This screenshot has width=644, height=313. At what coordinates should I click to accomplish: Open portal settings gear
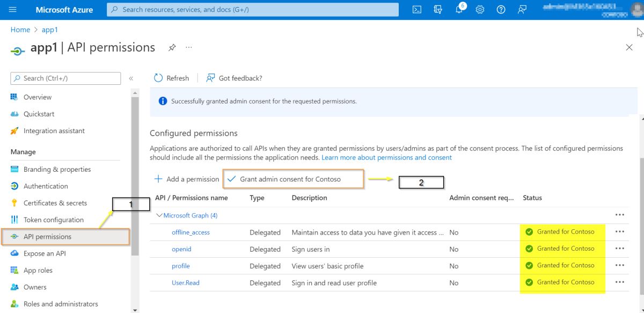pos(480,10)
